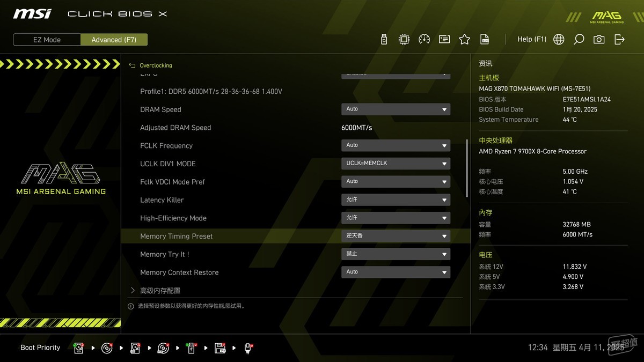Open the LOG file document icon
644x362 pixels.
(485, 39)
